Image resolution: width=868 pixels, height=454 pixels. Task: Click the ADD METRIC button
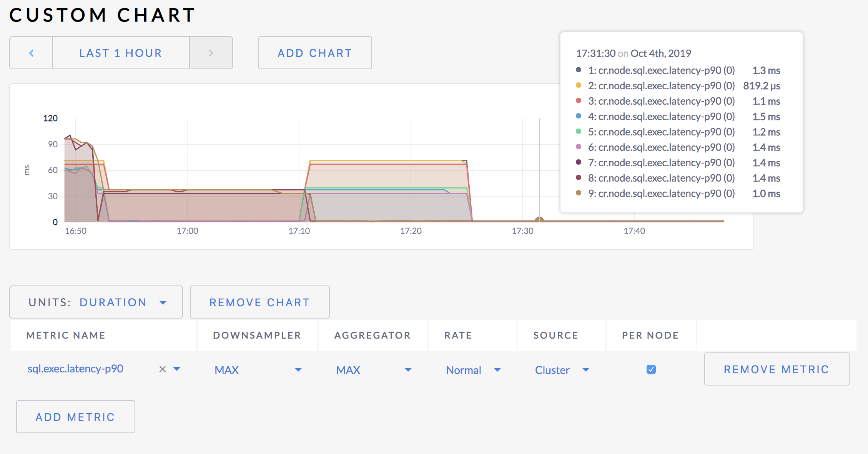(x=75, y=416)
